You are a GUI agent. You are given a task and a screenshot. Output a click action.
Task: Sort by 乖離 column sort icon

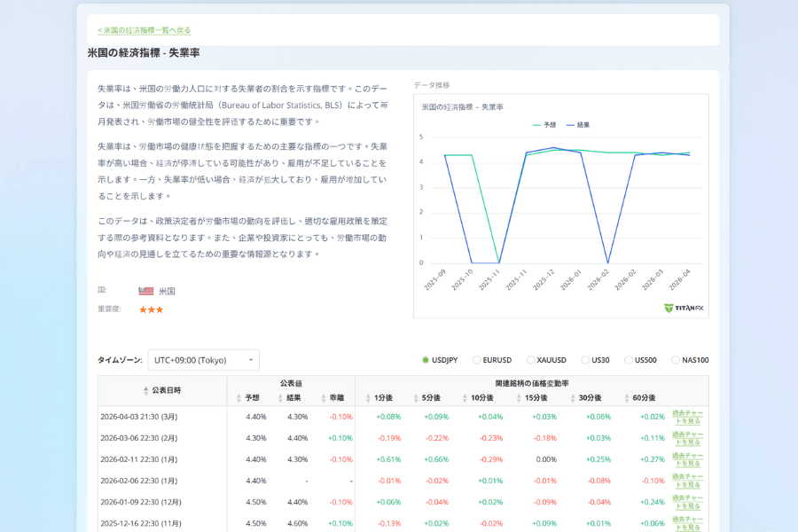coord(324,398)
